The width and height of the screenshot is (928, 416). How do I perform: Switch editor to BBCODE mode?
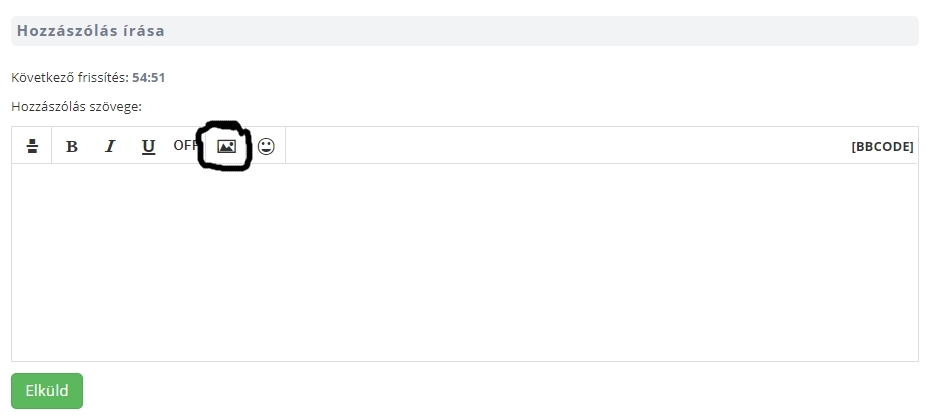pos(882,146)
